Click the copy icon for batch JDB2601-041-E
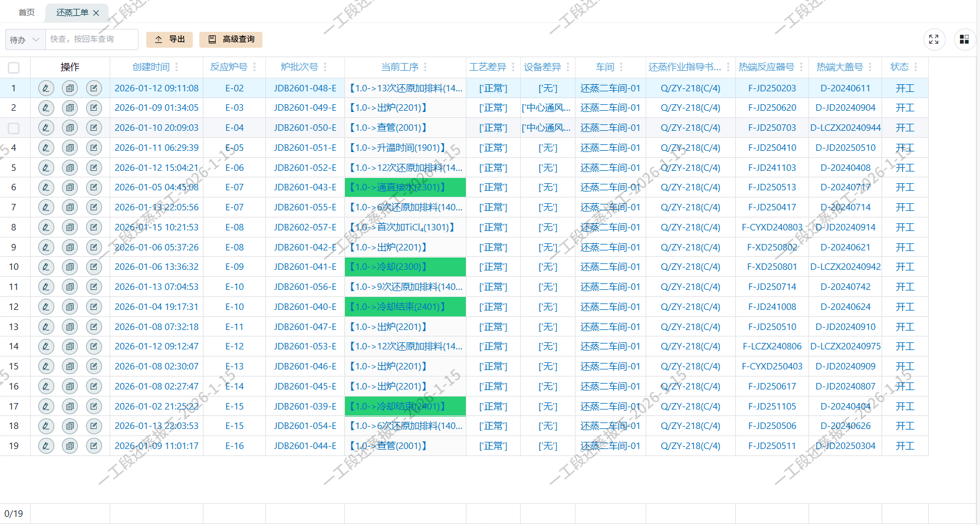Viewport: 980px width, 525px height. pyautogui.click(x=70, y=267)
